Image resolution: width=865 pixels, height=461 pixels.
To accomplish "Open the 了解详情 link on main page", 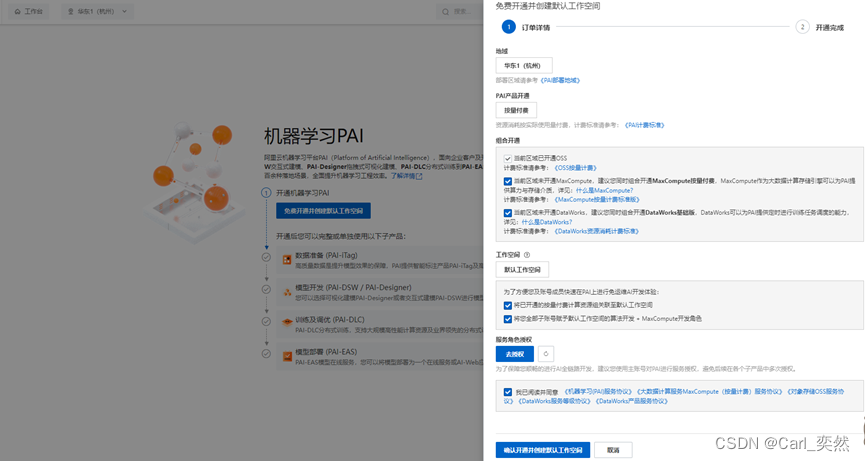I will (x=403, y=176).
